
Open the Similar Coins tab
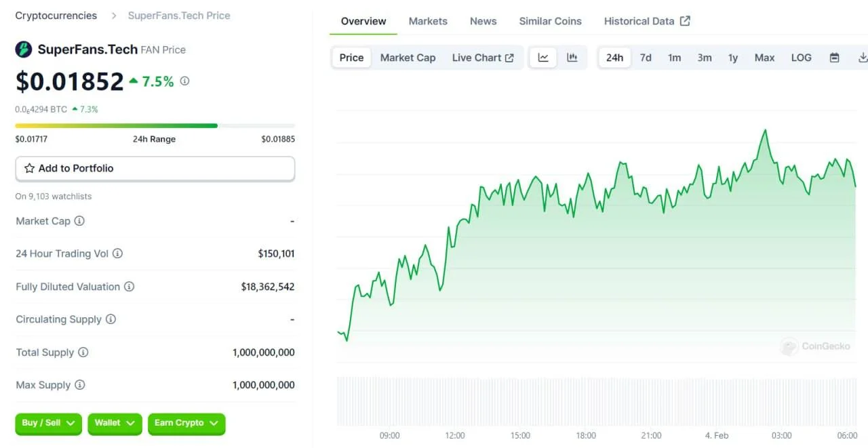coord(550,21)
